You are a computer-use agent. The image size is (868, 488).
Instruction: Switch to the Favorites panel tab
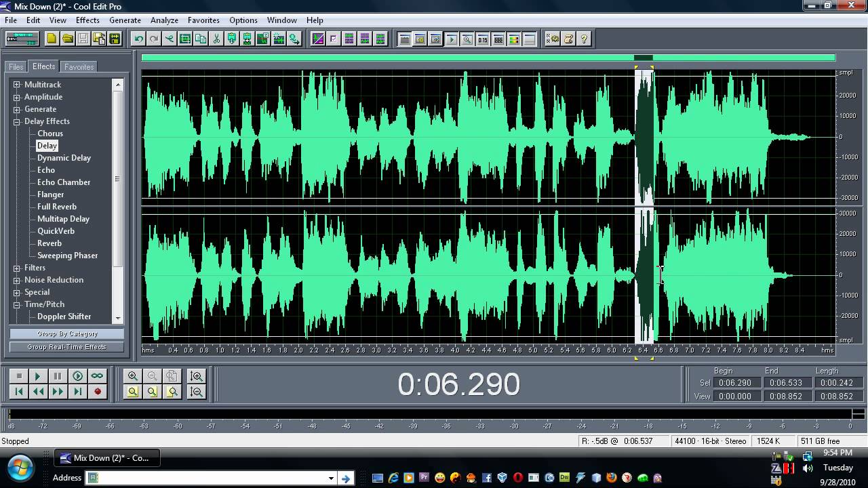79,67
